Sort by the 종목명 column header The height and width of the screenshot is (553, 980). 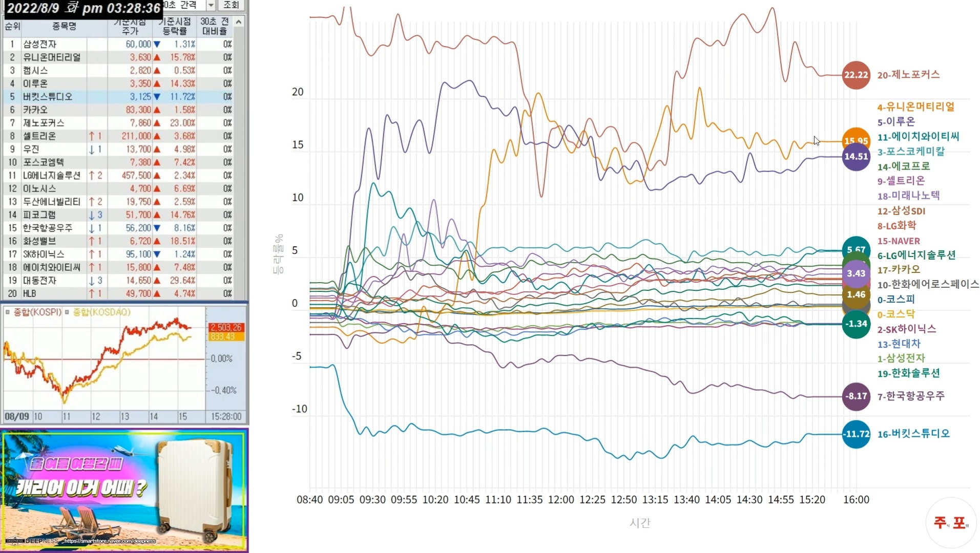64,26
